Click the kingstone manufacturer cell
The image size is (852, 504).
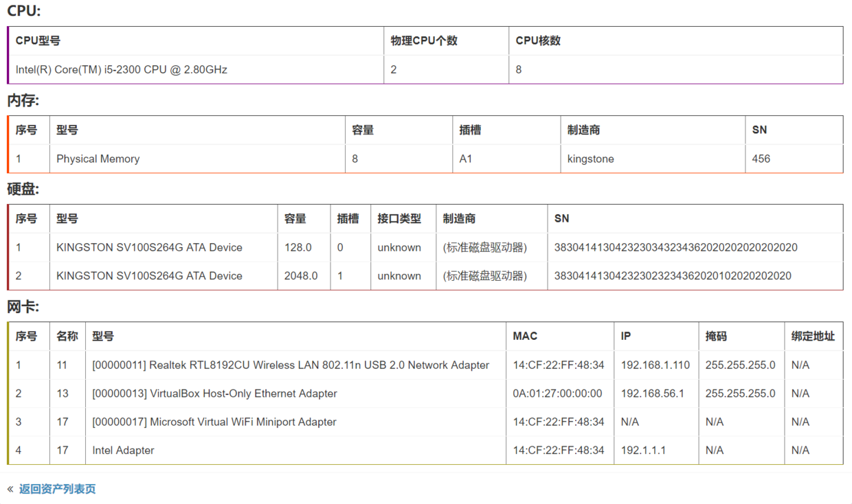click(590, 159)
